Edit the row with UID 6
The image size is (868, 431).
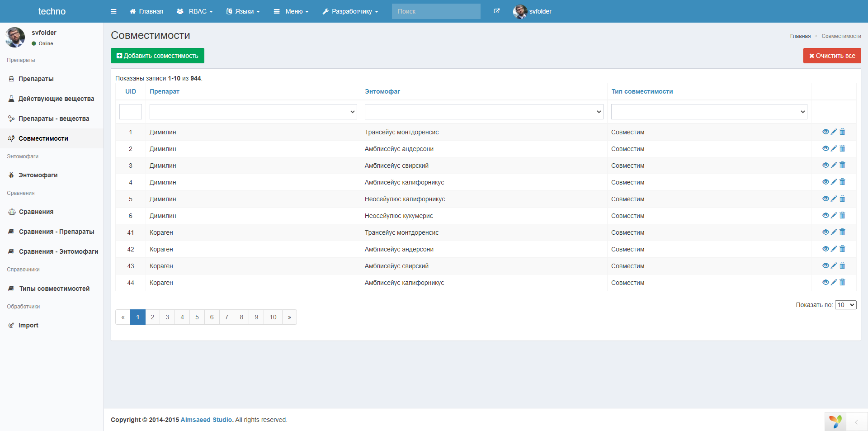[x=834, y=215]
